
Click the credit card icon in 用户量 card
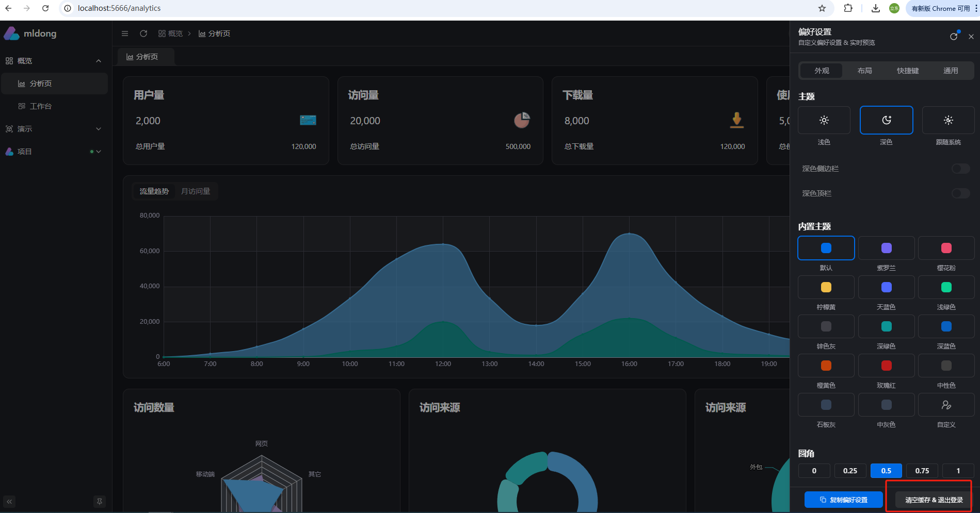(308, 120)
